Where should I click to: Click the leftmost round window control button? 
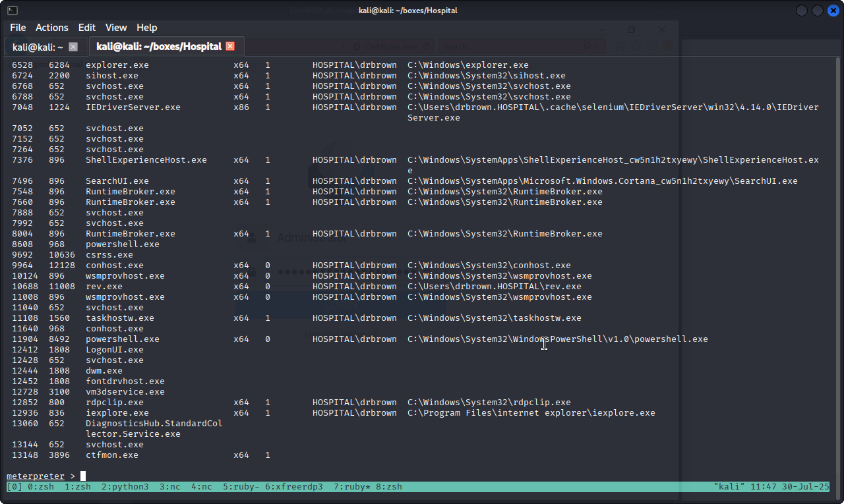(x=802, y=11)
